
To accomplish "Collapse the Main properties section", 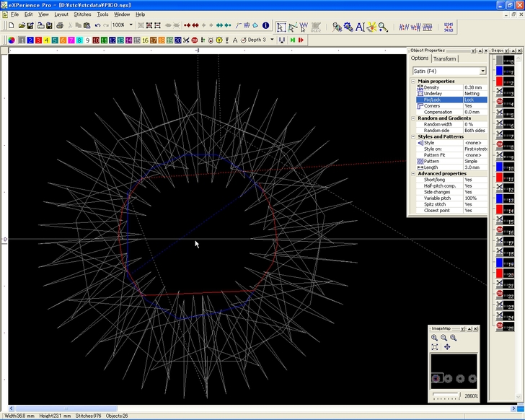I will 413,81.
